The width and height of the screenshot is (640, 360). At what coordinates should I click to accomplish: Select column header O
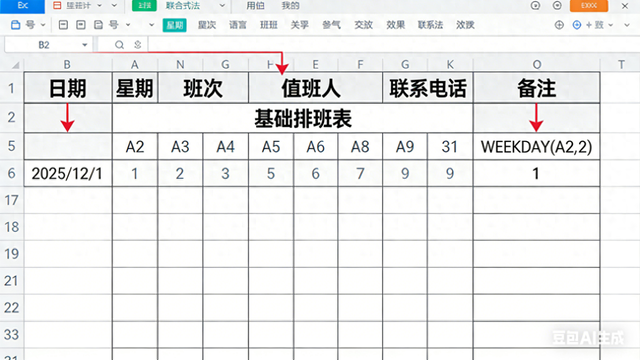537,64
